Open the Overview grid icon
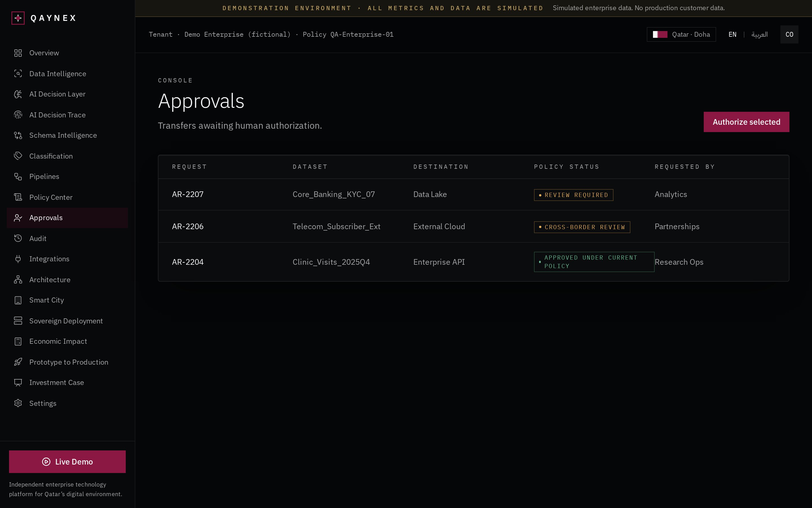This screenshot has width=812, height=508. 18,53
